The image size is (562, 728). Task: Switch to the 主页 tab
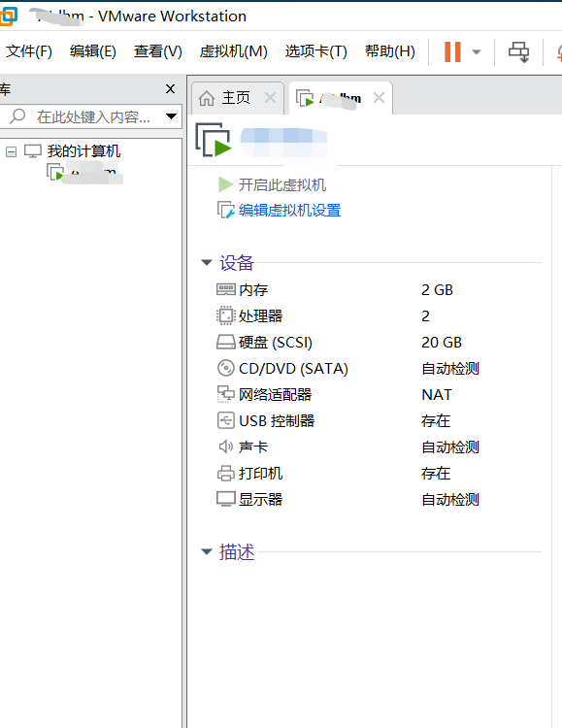pos(237,98)
